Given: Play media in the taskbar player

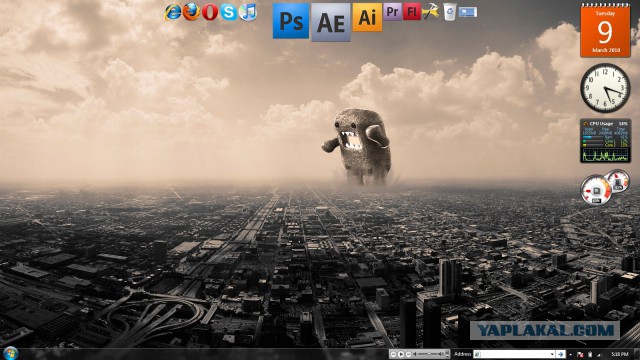Looking at the screenshot, I should click(x=401, y=354).
